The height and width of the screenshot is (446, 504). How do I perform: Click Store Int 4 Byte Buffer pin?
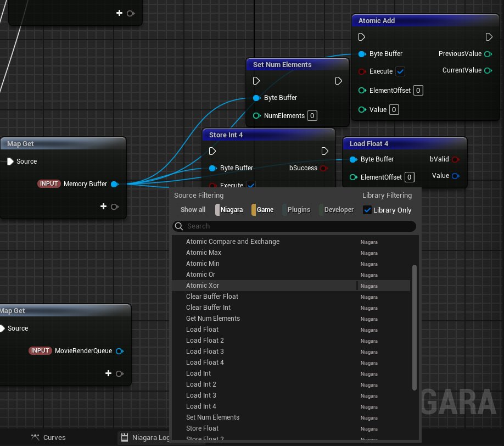click(x=212, y=168)
